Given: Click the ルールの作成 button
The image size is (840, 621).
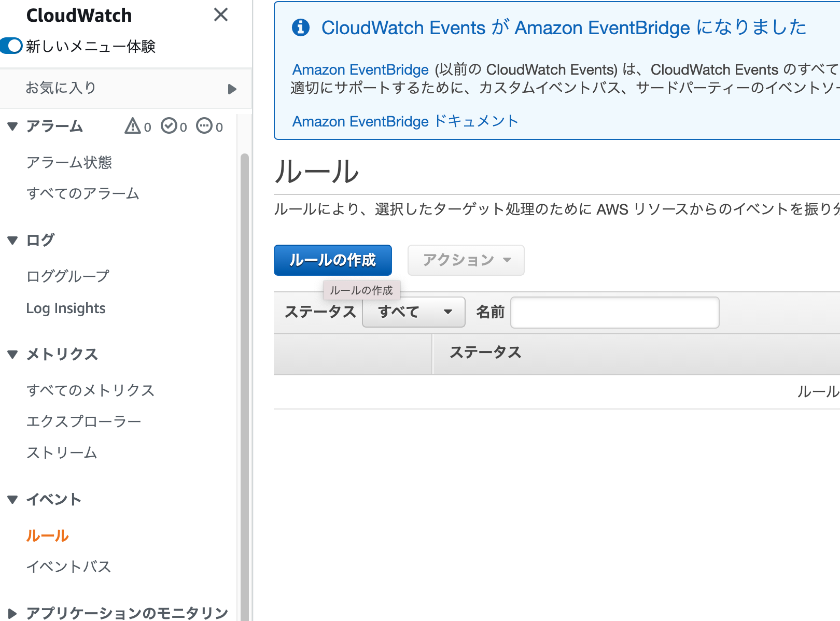Looking at the screenshot, I should coord(332,260).
